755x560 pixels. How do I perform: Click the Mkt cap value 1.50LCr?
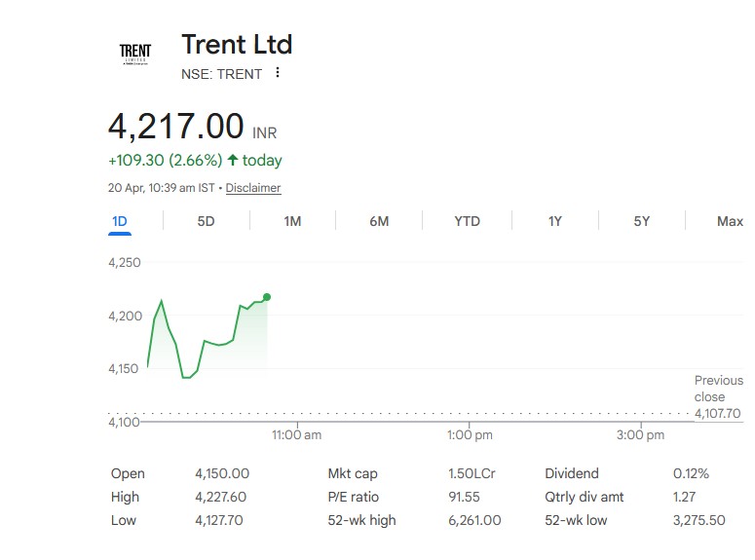471,474
